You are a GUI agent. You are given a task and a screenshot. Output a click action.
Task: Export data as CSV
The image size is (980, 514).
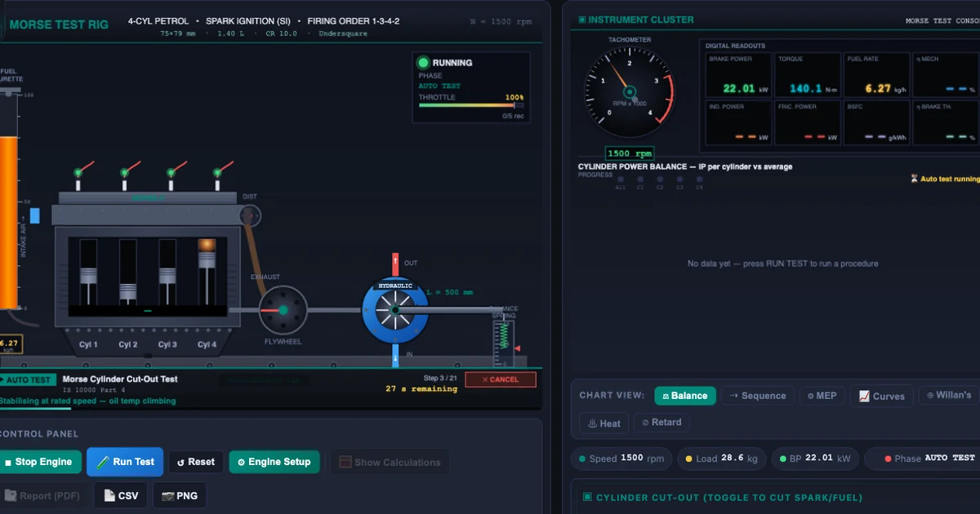(121, 495)
